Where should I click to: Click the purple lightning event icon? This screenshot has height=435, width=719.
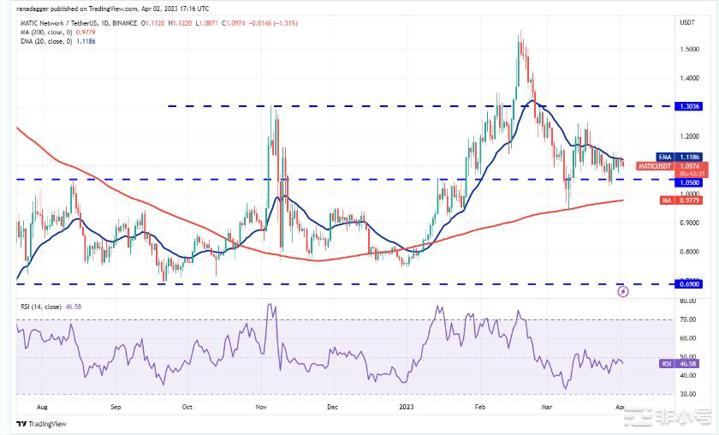[x=623, y=291]
